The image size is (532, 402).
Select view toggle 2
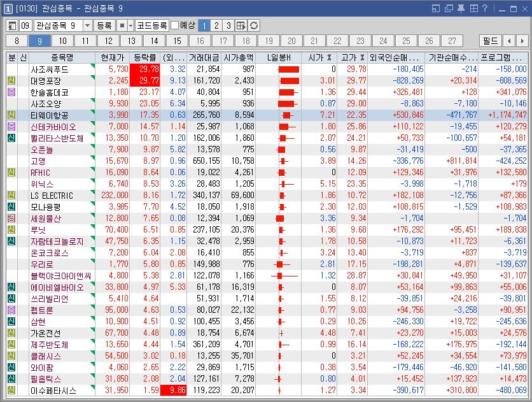[x=216, y=26]
